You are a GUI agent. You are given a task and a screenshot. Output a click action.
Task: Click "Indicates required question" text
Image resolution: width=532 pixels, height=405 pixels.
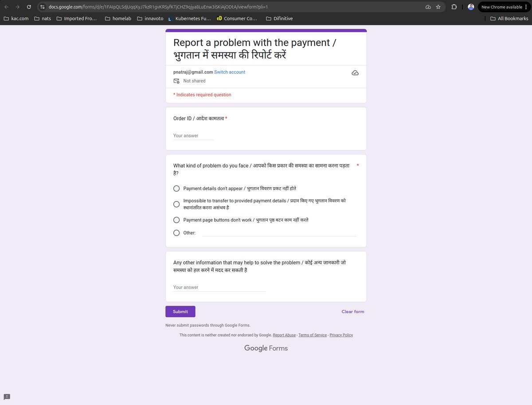(202, 94)
